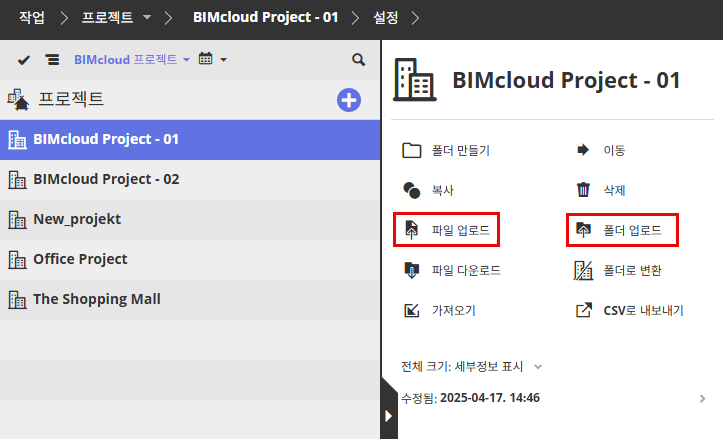Select New_projekt in the list

190,220
